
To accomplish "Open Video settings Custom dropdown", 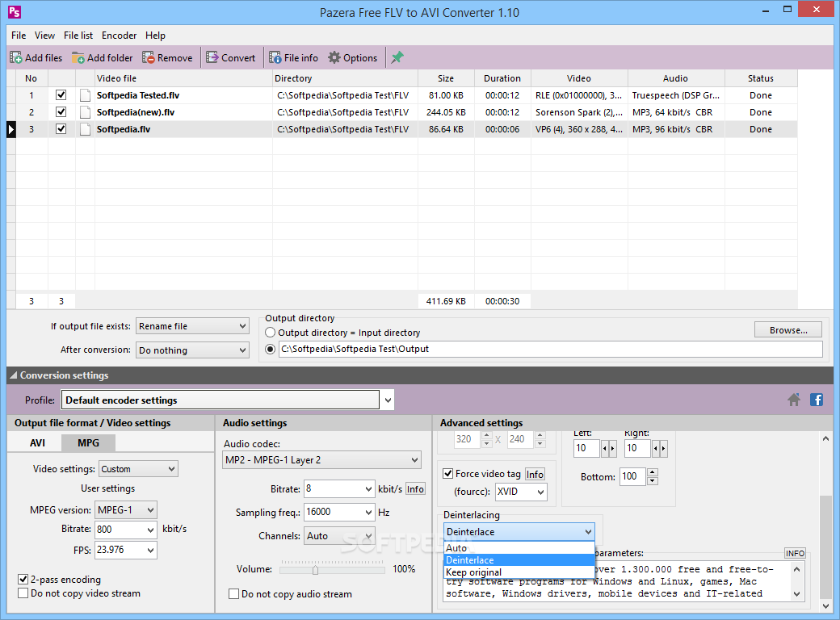I will point(138,469).
